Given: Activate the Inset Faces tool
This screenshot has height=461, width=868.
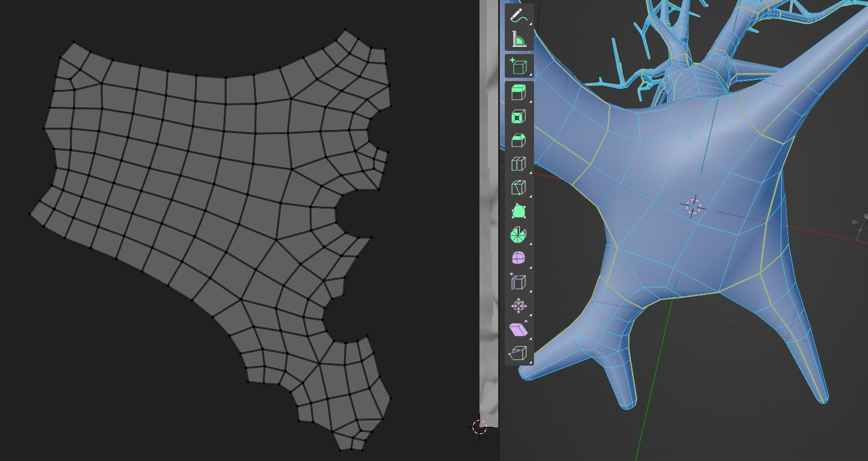Looking at the screenshot, I should pyautogui.click(x=519, y=116).
